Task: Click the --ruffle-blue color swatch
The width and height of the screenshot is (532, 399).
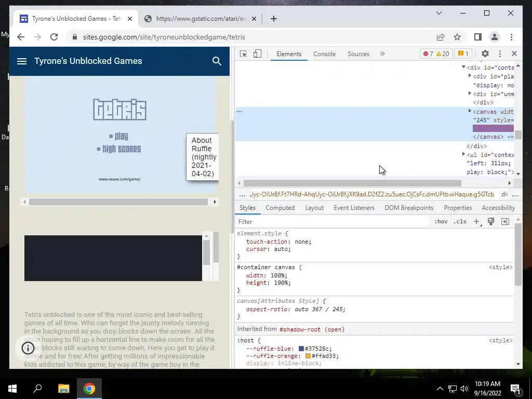Action: point(301,349)
